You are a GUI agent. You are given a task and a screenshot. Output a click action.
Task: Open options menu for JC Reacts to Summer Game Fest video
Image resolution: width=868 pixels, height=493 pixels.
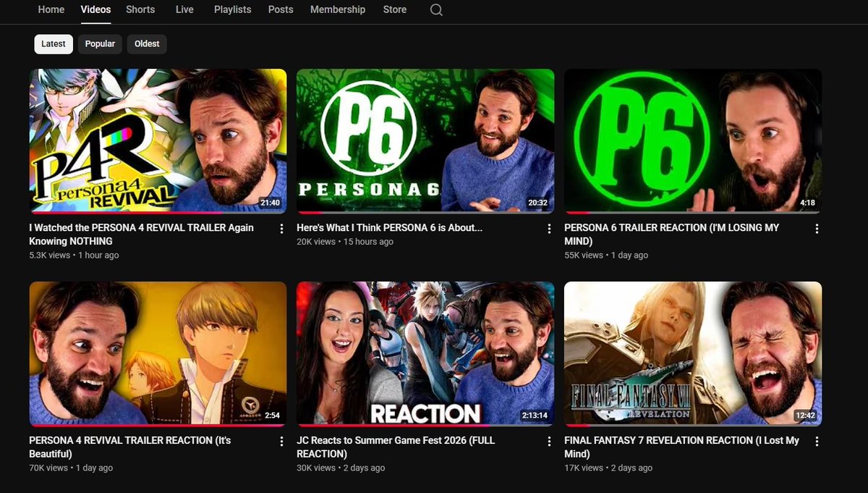(x=549, y=442)
